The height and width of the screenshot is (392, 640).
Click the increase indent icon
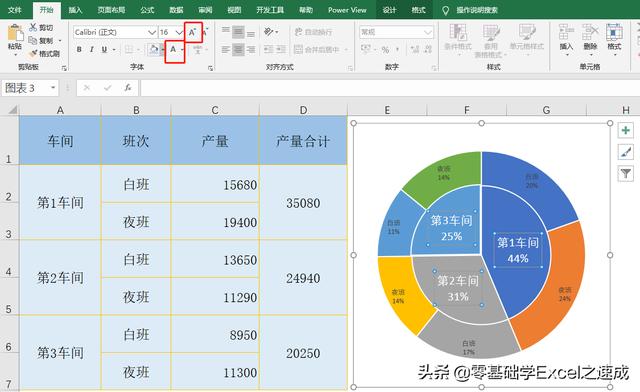[281, 50]
